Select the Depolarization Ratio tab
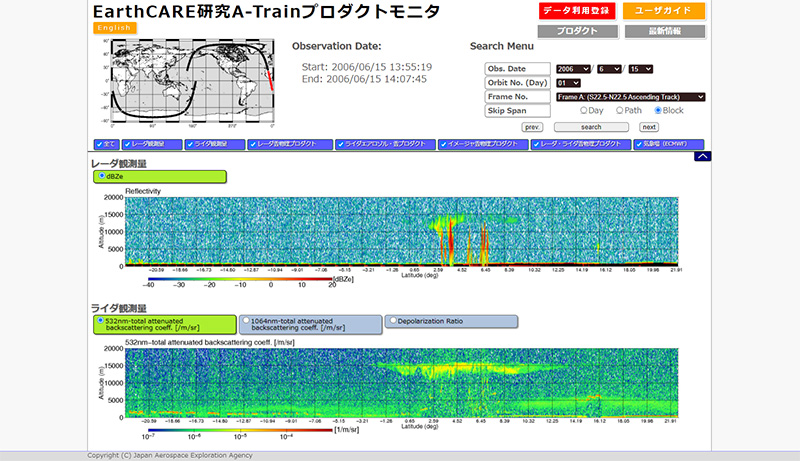 451,321
